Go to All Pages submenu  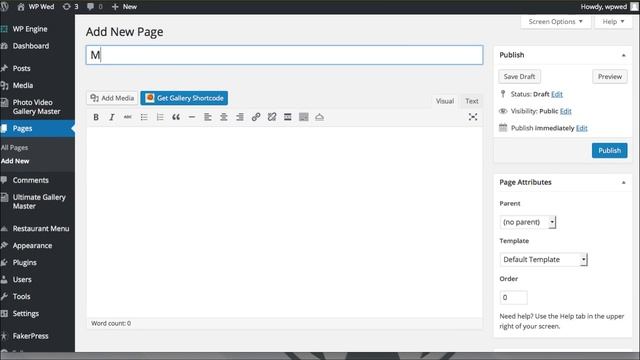click(x=14, y=147)
